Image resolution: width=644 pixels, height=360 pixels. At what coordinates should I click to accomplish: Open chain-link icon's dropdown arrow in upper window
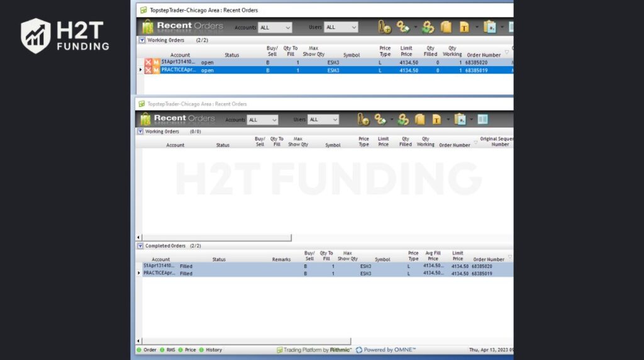tap(415, 28)
